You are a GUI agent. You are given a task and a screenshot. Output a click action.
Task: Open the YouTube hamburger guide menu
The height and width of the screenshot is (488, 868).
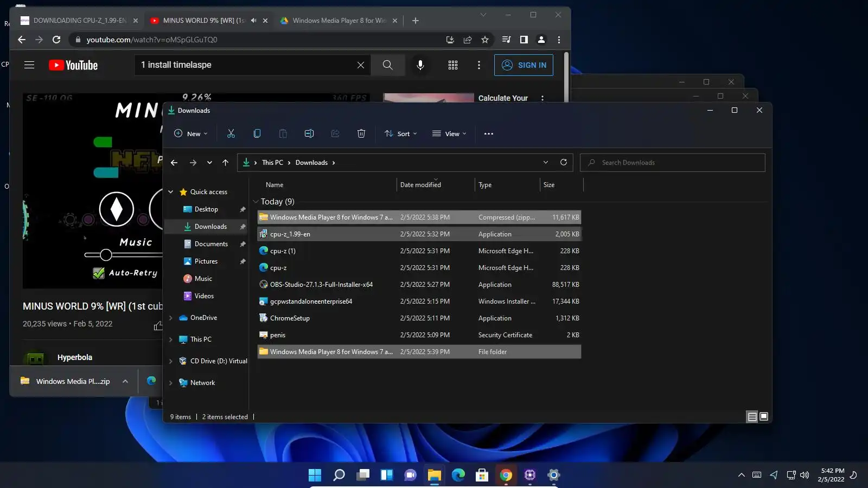(29, 65)
